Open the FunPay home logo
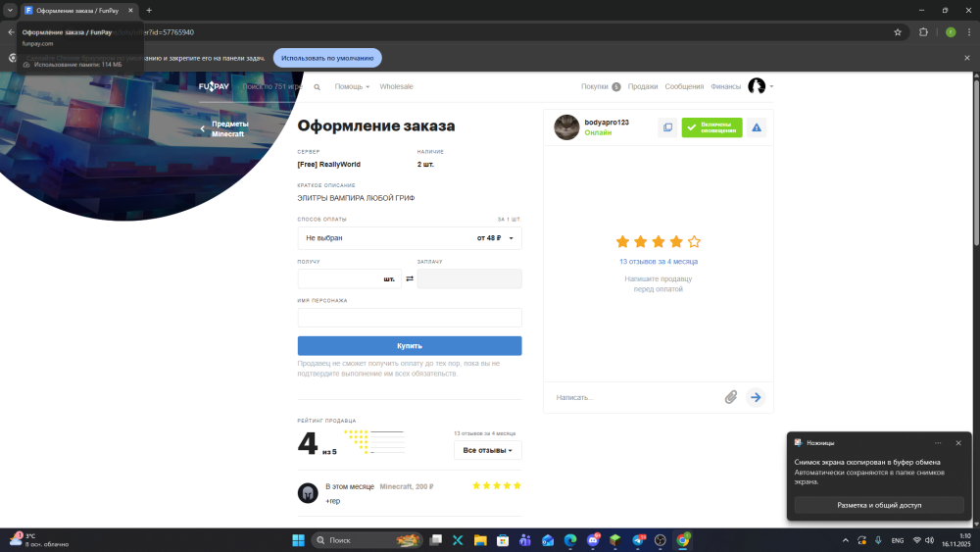This screenshot has height=552, width=980. point(214,86)
